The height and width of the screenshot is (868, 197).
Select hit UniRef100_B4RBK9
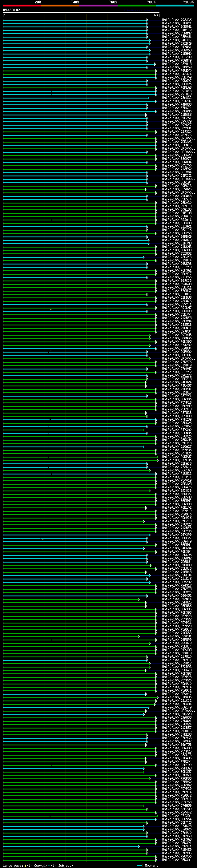(x=177, y=236)
